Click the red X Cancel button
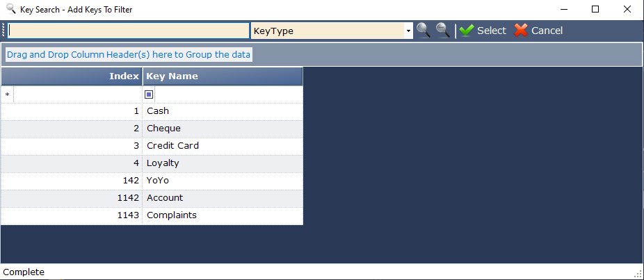Image resolution: width=644 pixels, height=280 pixels. tap(538, 31)
